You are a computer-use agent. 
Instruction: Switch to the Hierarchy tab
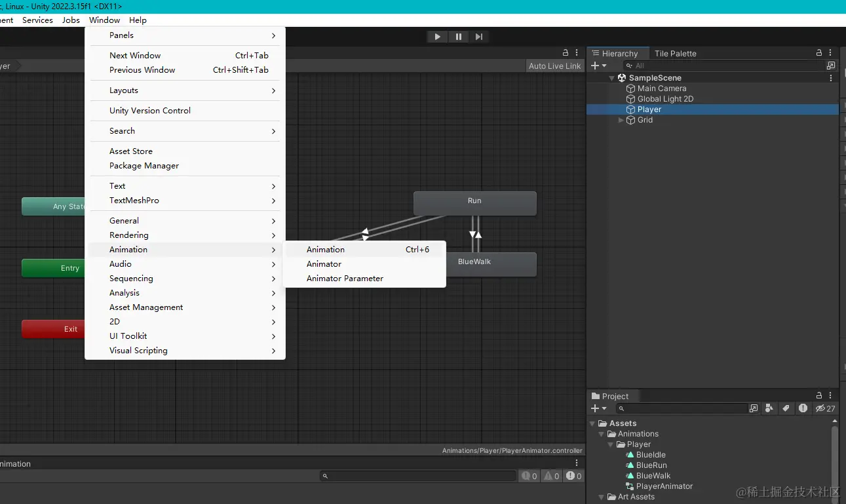tap(617, 54)
